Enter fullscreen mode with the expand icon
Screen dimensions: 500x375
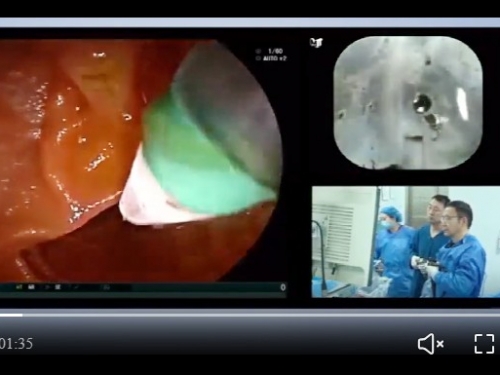click(x=484, y=343)
